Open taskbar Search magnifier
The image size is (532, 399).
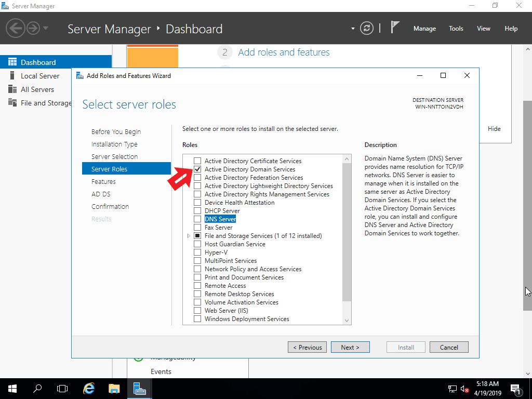coord(37,389)
